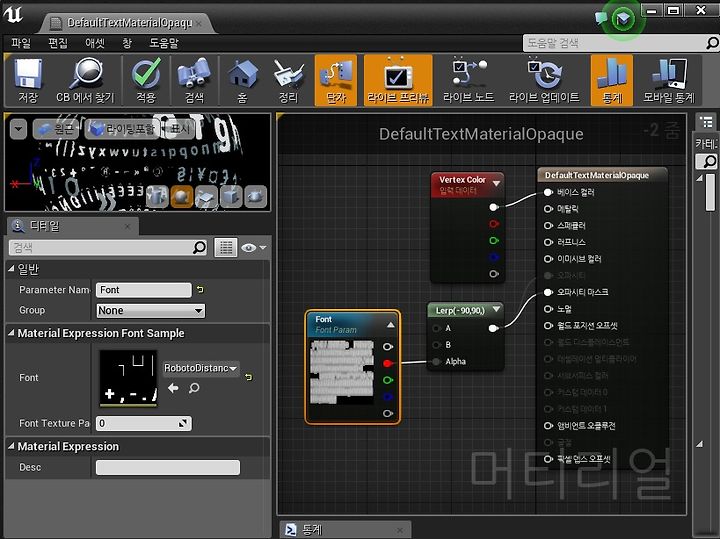The image size is (720, 539).
Task: Toggle the 통계 (Stats) toolbar button
Action: [612, 80]
